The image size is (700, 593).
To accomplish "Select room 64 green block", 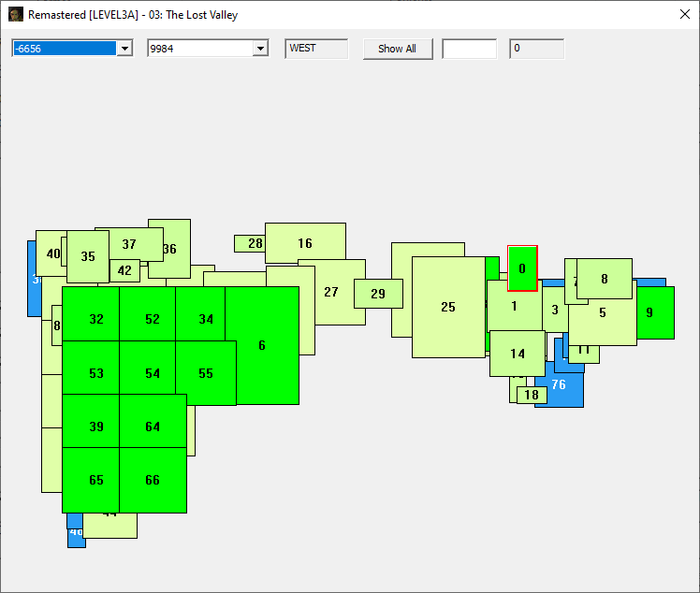I will (153, 421).
